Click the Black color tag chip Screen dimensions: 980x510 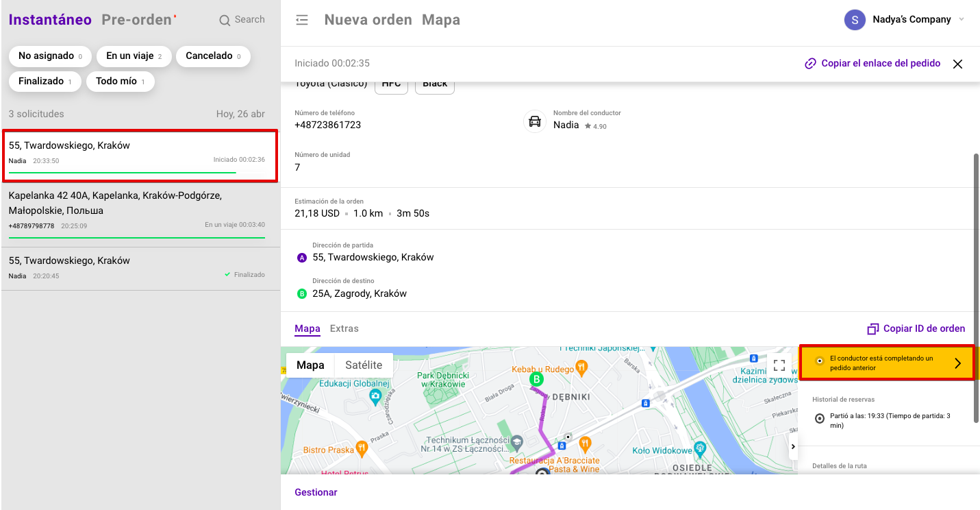pos(435,84)
